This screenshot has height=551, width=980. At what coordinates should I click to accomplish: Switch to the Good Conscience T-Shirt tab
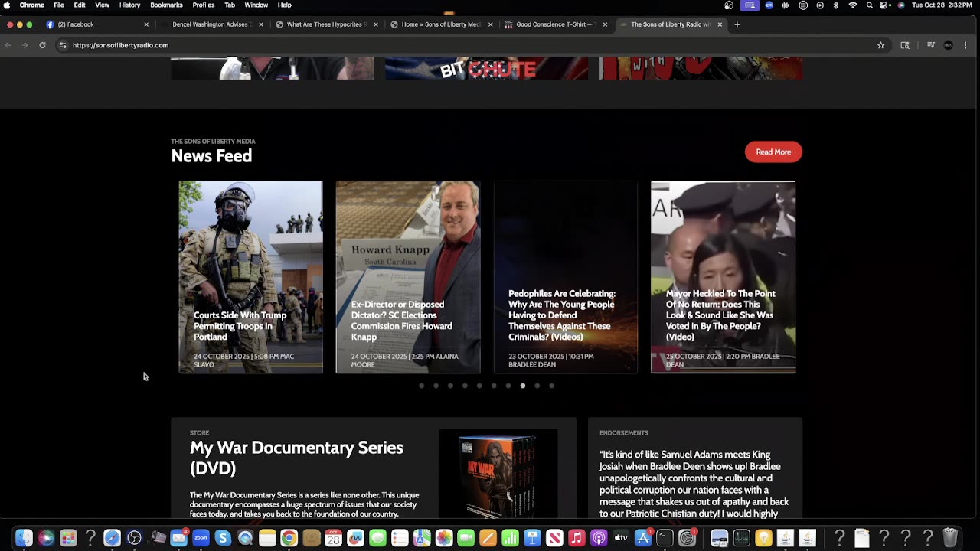[557, 24]
